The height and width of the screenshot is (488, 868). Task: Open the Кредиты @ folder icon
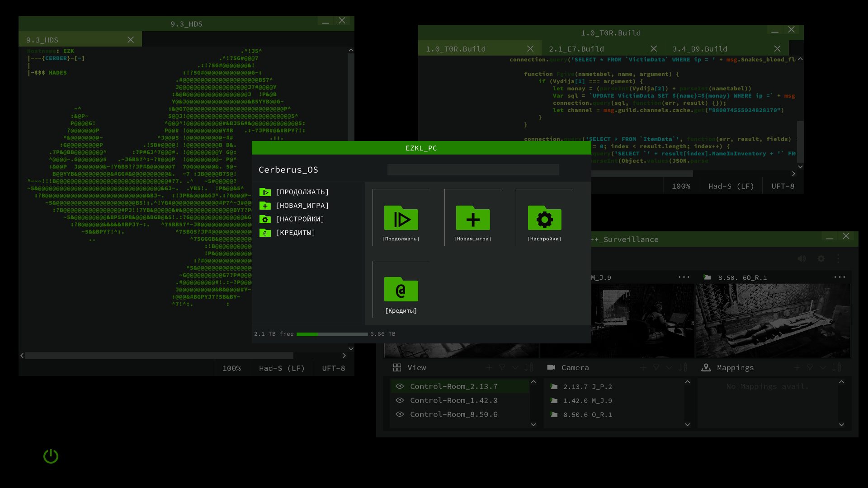(x=401, y=290)
